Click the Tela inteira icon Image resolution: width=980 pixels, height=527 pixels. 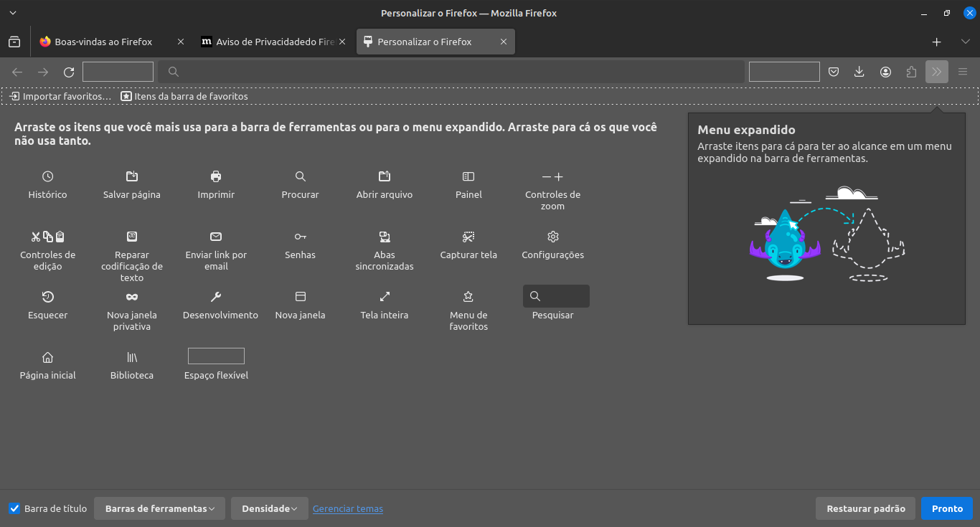click(385, 297)
